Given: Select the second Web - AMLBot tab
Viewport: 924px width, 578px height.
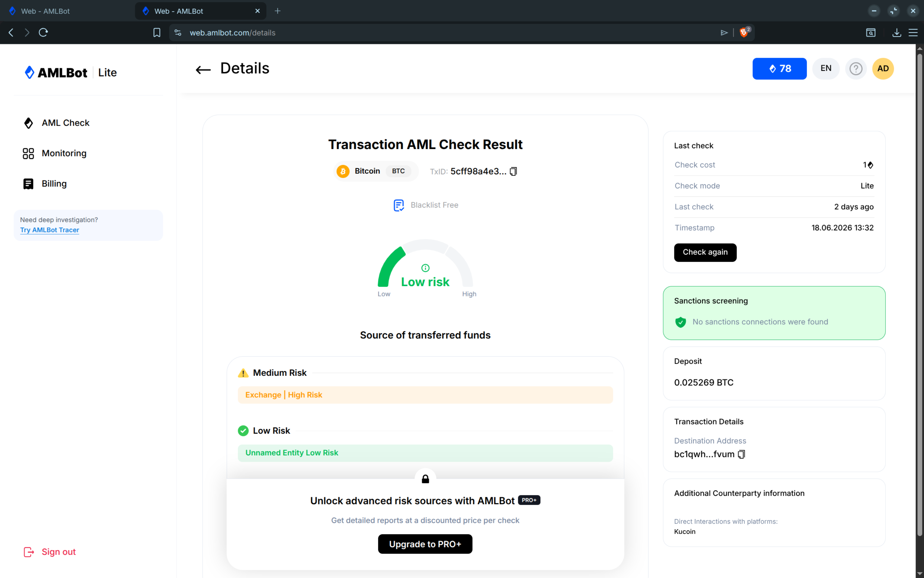Looking at the screenshot, I should (x=200, y=11).
